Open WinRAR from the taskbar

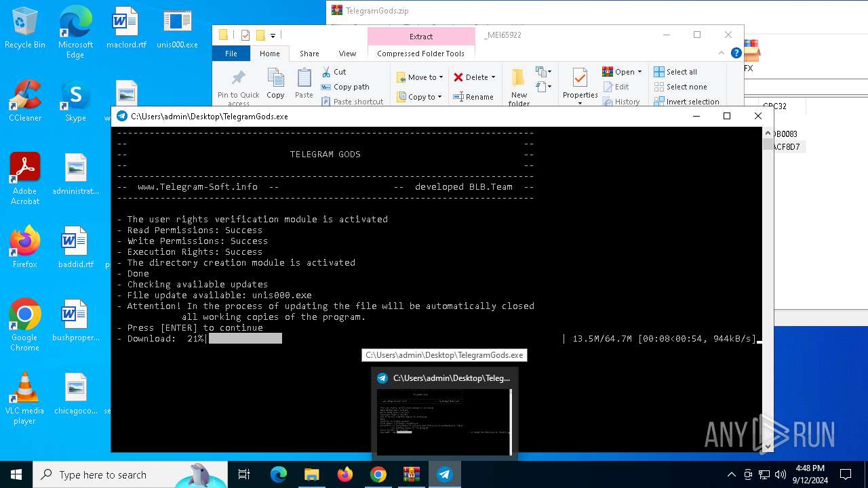coord(412,474)
